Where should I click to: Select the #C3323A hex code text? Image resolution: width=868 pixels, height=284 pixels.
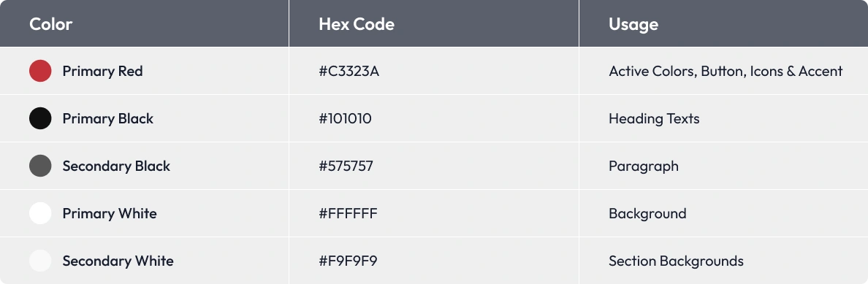click(349, 72)
